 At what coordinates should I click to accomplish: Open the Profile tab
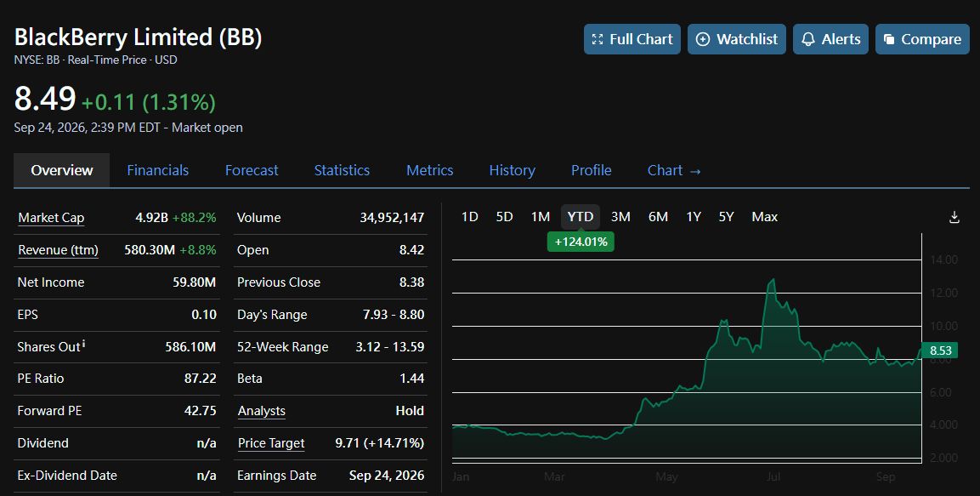point(592,170)
